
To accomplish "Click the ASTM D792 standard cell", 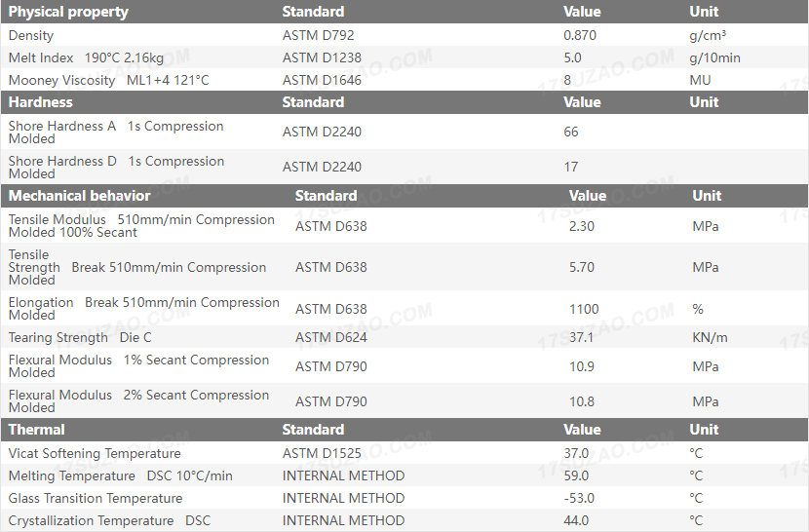I will (318, 35).
